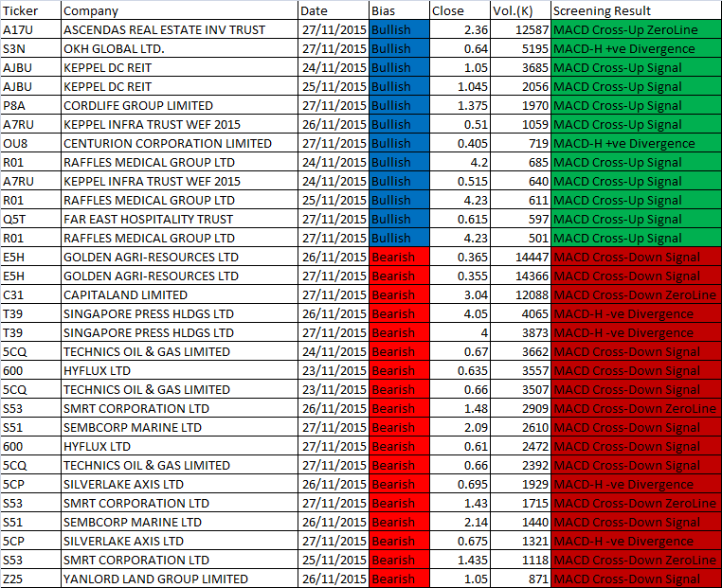This screenshot has height=588, width=722.
Task: Select the Close column header
Action: (x=460, y=10)
